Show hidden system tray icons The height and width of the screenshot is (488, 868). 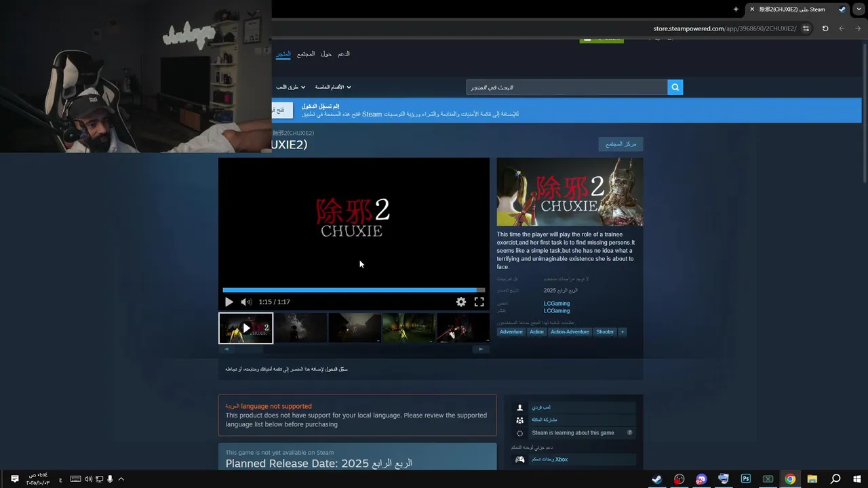point(121,479)
